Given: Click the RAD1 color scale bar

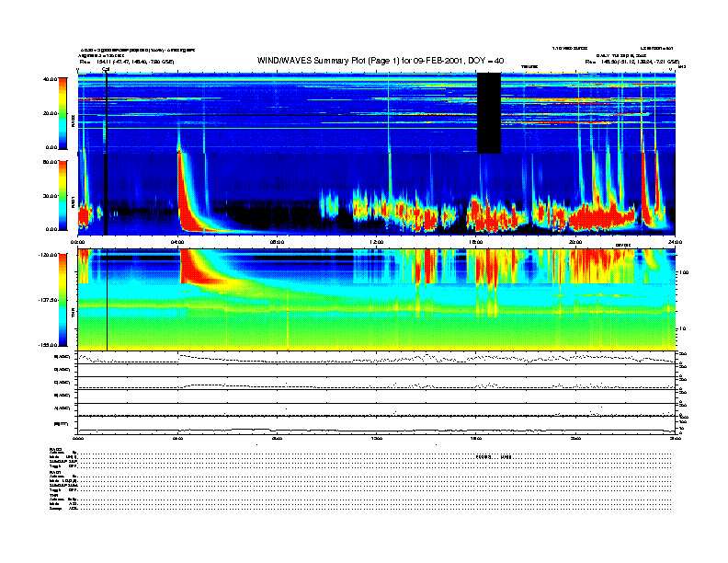Looking at the screenshot, I should pyautogui.click(x=63, y=195).
